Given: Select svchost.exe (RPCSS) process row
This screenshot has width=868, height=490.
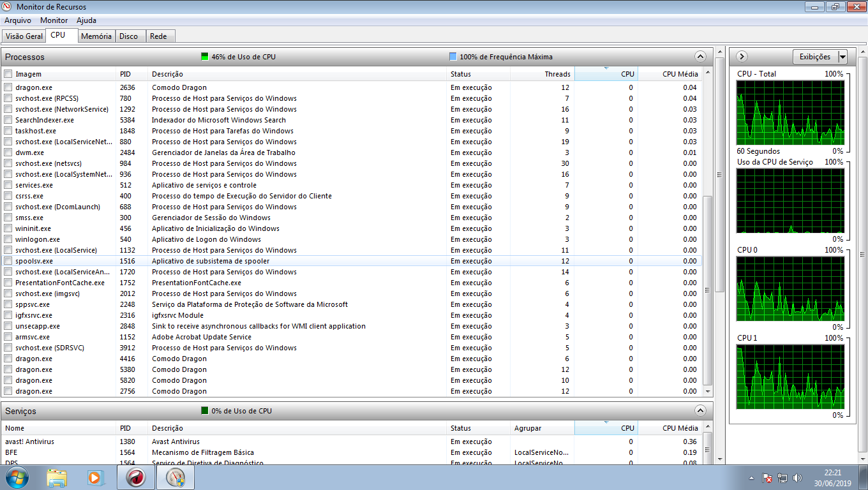Looking at the screenshot, I should tap(351, 98).
